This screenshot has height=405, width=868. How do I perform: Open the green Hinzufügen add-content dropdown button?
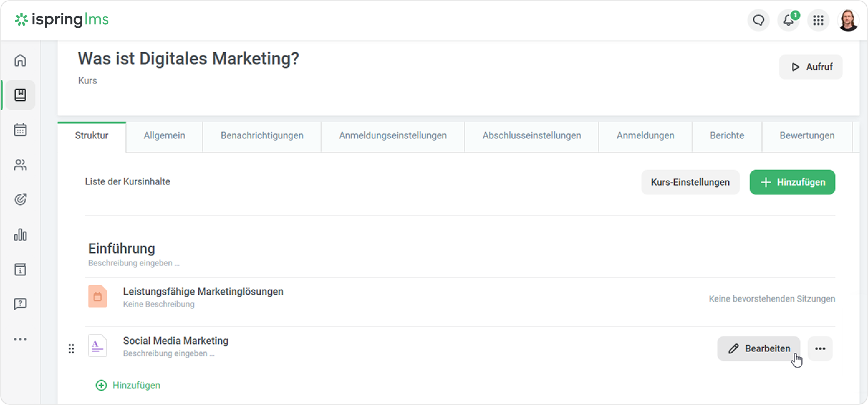792,182
